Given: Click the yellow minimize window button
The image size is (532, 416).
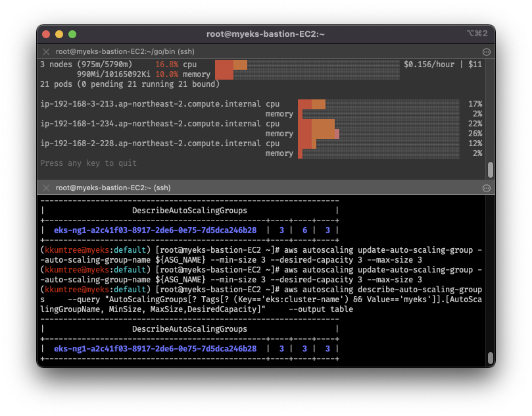Looking at the screenshot, I should point(59,34).
